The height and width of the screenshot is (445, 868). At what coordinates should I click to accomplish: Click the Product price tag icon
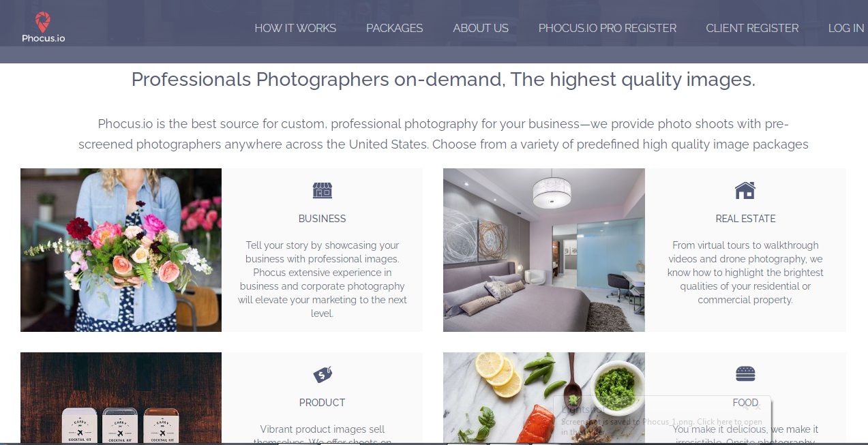pyautogui.click(x=323, y=374)
